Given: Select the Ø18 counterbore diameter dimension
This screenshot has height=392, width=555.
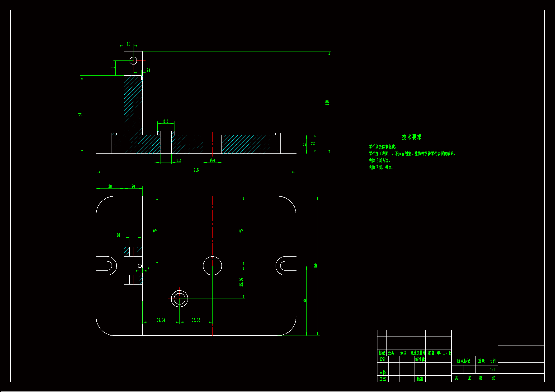Looking at the screenshot, I should (x=166, y=121).
